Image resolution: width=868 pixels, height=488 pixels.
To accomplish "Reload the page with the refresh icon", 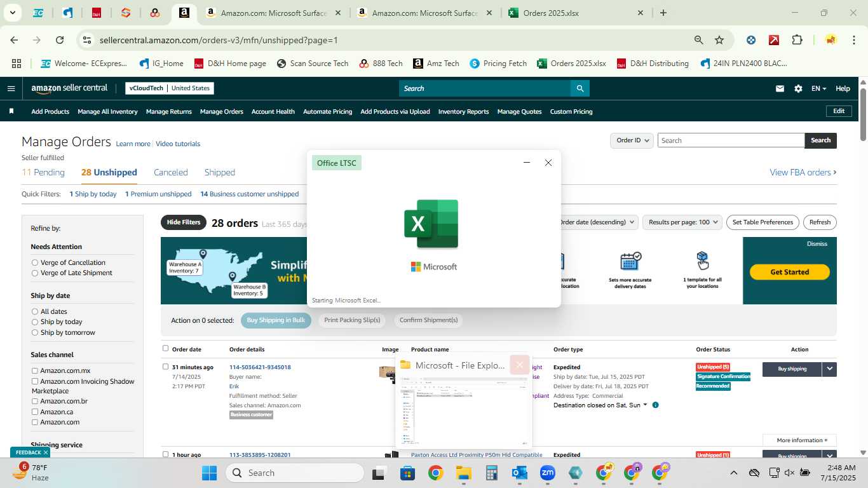I will pos(60,40).
